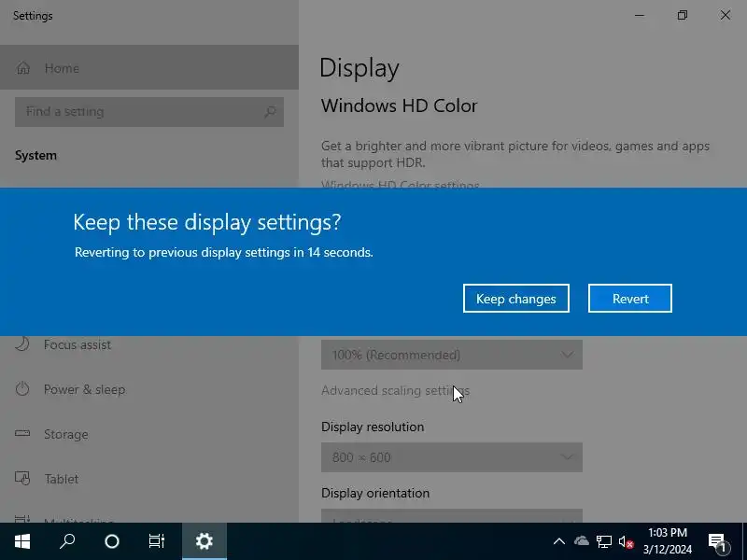Click the Focus assist moon icon
Image resolution: width=747 pixels, height=560 pixels.
[22, 343]
